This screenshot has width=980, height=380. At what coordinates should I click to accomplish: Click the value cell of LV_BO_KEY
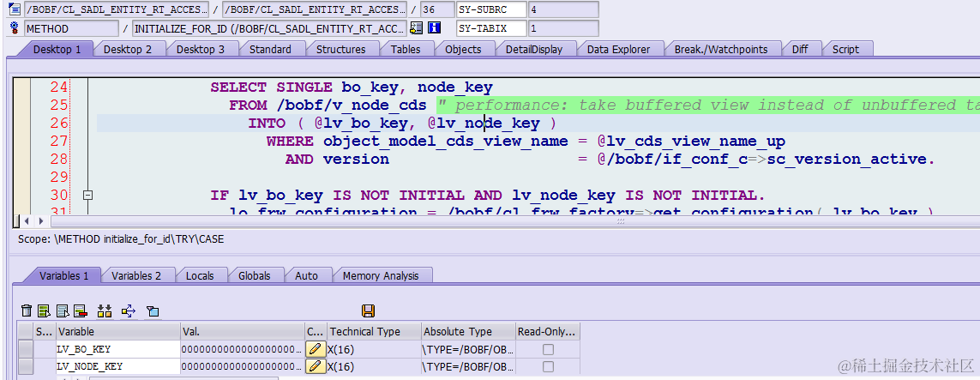[x=242, y=349]
